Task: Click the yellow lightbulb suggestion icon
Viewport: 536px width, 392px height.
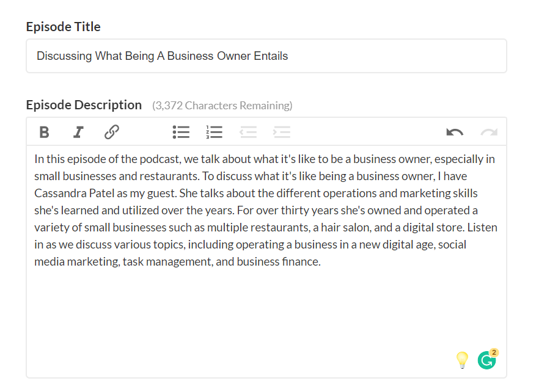Action: [x=462, y=360]
